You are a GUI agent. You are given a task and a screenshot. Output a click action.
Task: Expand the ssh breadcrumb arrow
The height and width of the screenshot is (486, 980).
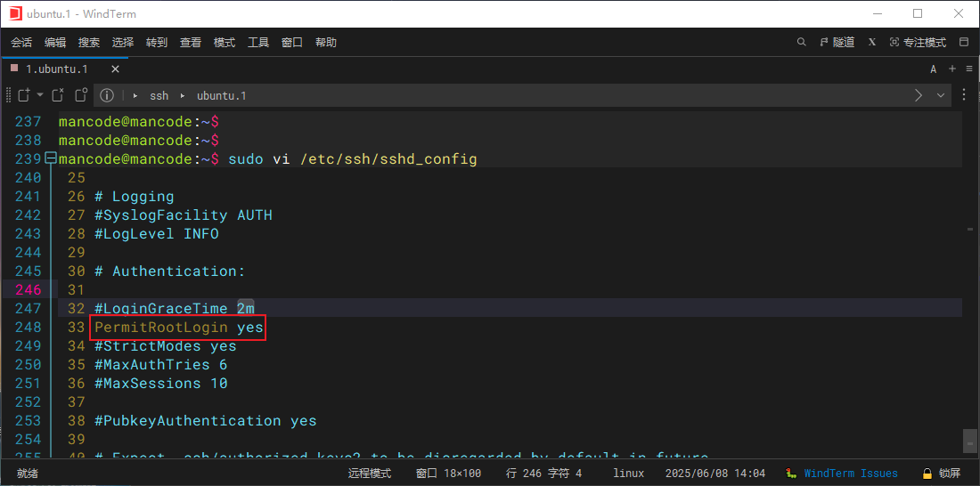pyautogui.click(x=135, y=95)
